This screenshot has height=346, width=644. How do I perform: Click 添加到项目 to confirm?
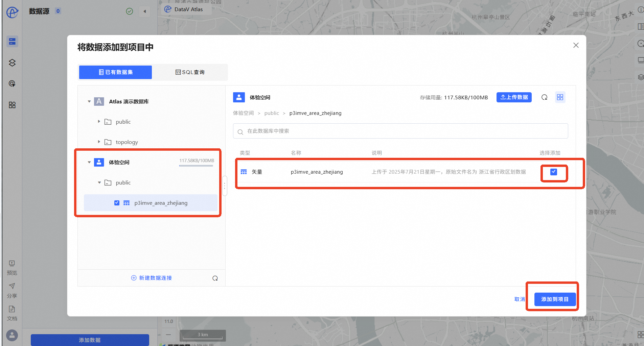[x=555, y=299]
